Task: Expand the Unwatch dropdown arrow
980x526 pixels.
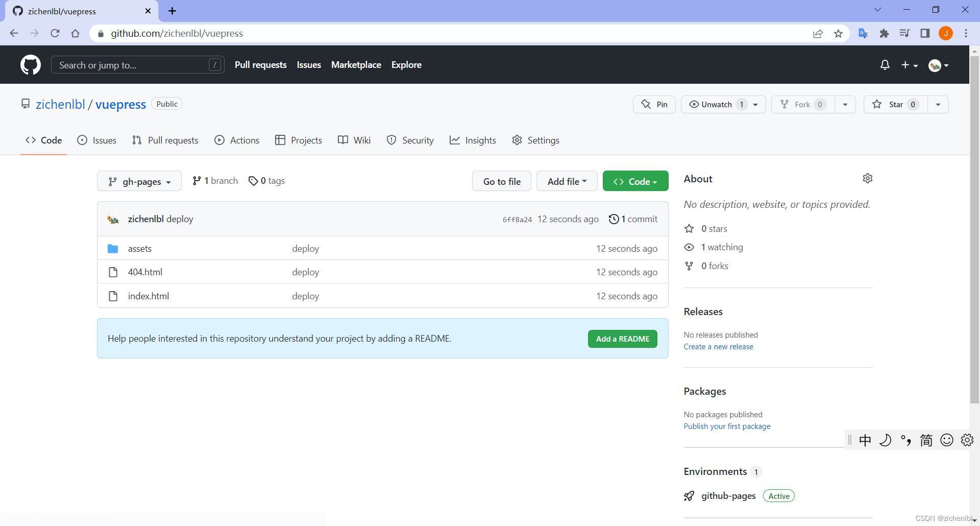Action: (x=756, y=104)
